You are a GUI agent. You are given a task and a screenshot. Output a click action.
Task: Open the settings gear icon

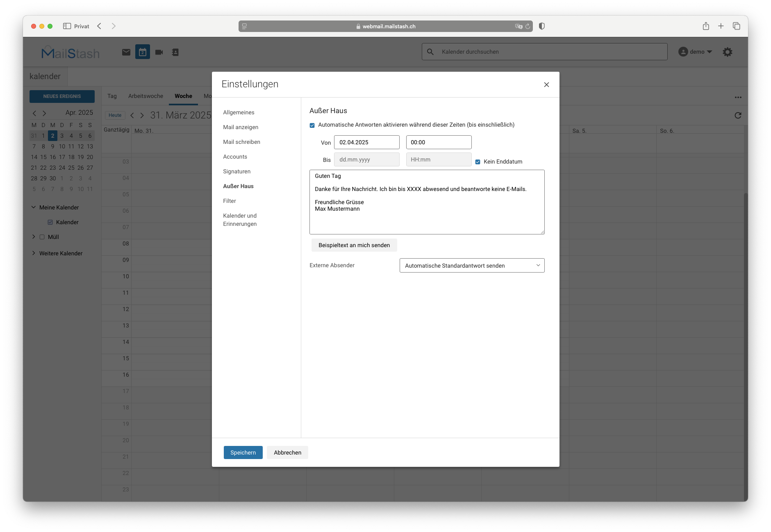tap(728, 52)
